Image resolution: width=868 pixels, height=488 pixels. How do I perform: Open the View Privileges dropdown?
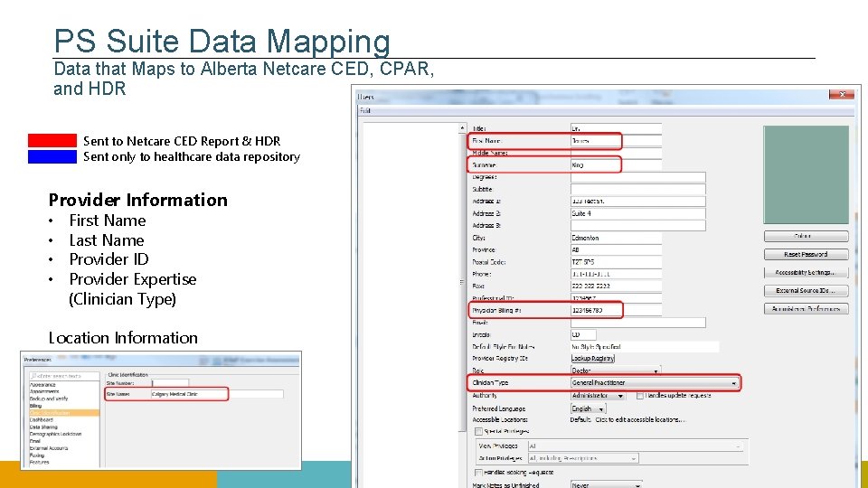tap(635, 446)
